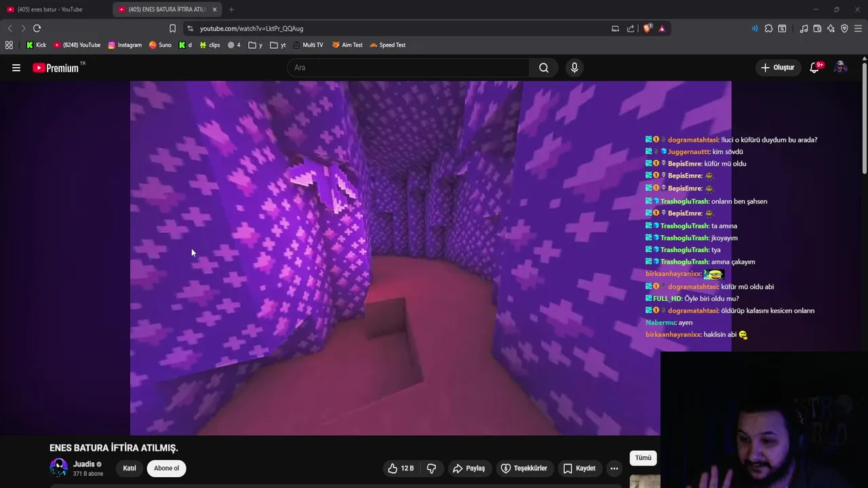Subscribe with the Abone ol button
Screen dimensions: 868x488
(x=166, y=468)
